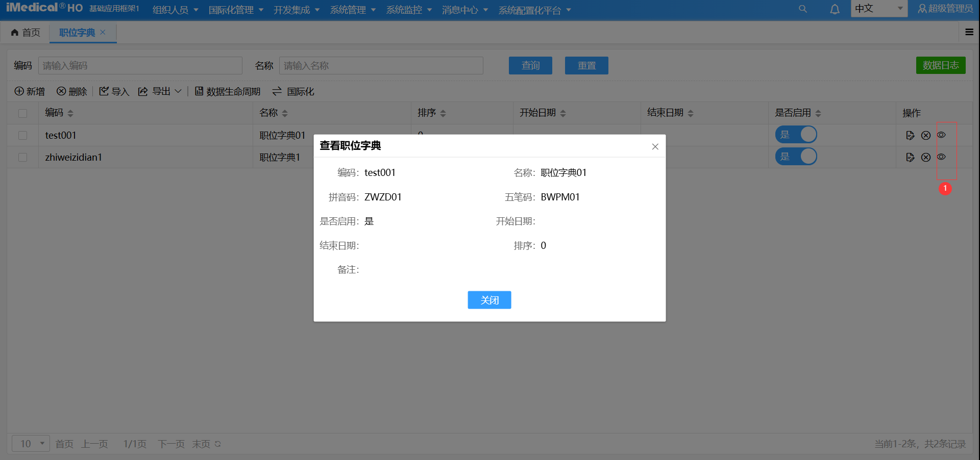
Task: Click the 关闭 button in dialog
Action: pyautogui.click(x=488, y=300)
